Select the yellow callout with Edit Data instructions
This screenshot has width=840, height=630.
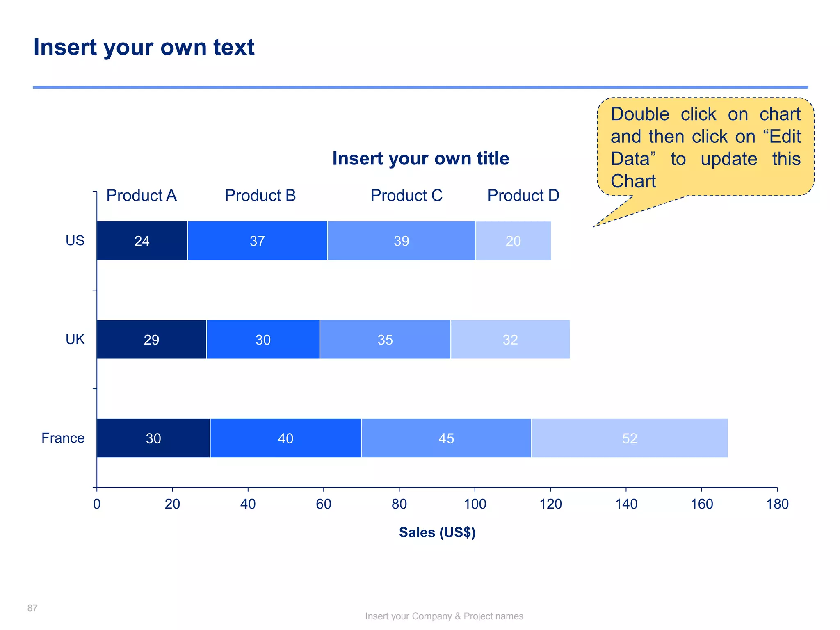point(705,147)
